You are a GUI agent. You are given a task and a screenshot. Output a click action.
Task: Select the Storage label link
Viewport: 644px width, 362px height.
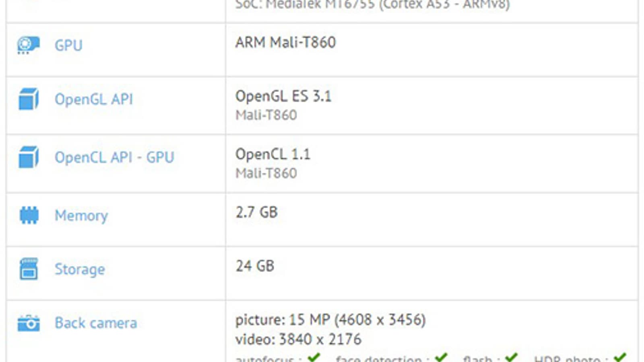pos(80,269)
